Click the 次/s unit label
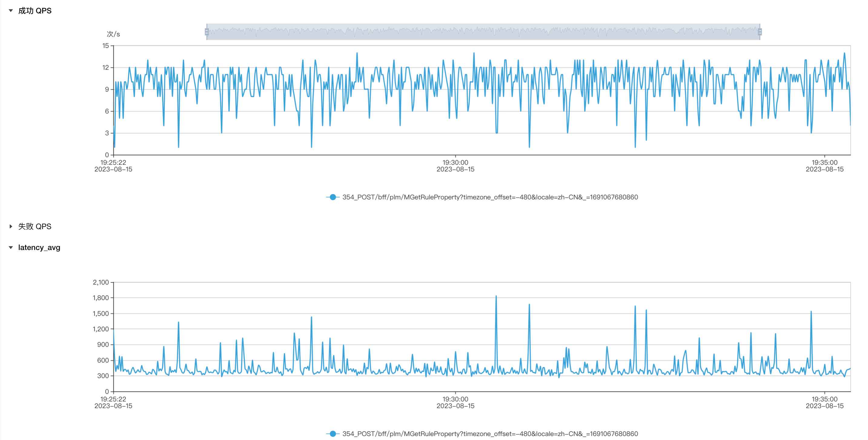The image size is (868, 440). point(113,34)
